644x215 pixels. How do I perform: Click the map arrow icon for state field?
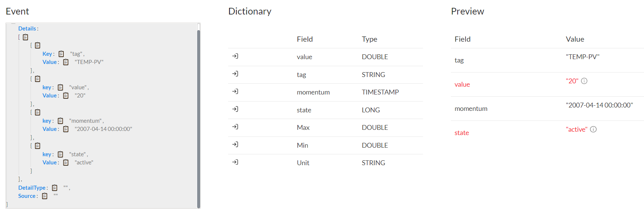[x=235, y=109]
